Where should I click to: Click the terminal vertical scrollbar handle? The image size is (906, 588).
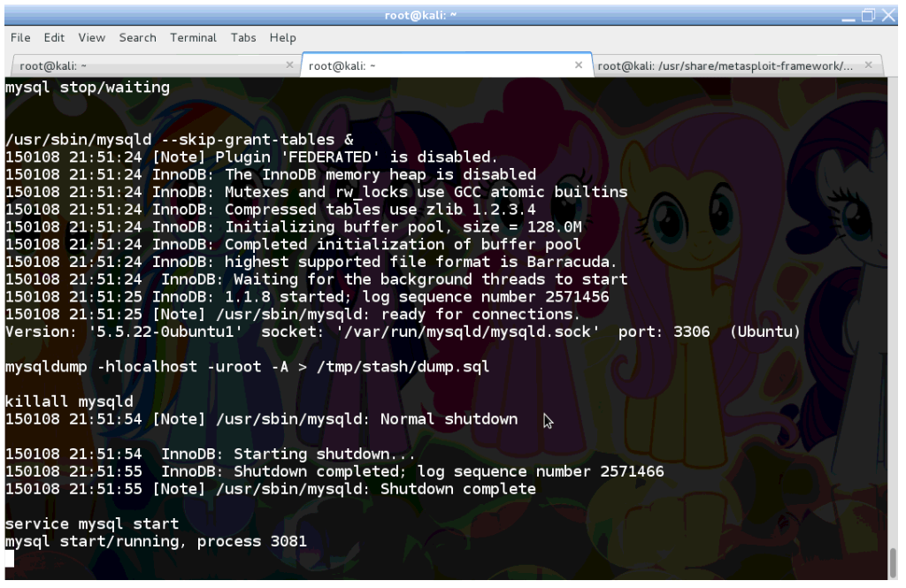894,562
